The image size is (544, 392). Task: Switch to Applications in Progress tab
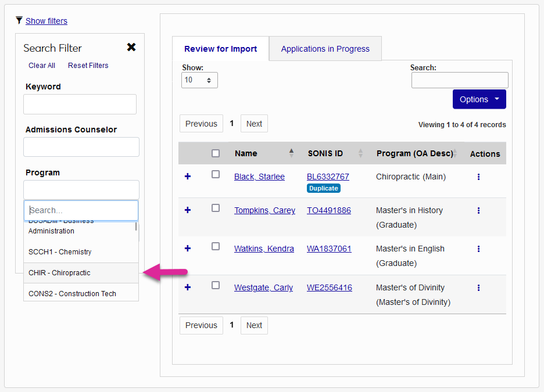tap(325, 49)
